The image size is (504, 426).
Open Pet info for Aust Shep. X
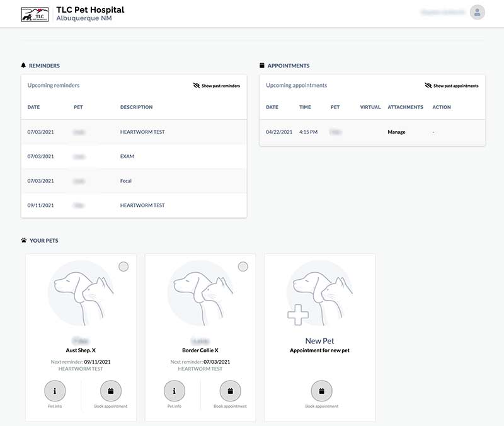(x=55, y=391)
